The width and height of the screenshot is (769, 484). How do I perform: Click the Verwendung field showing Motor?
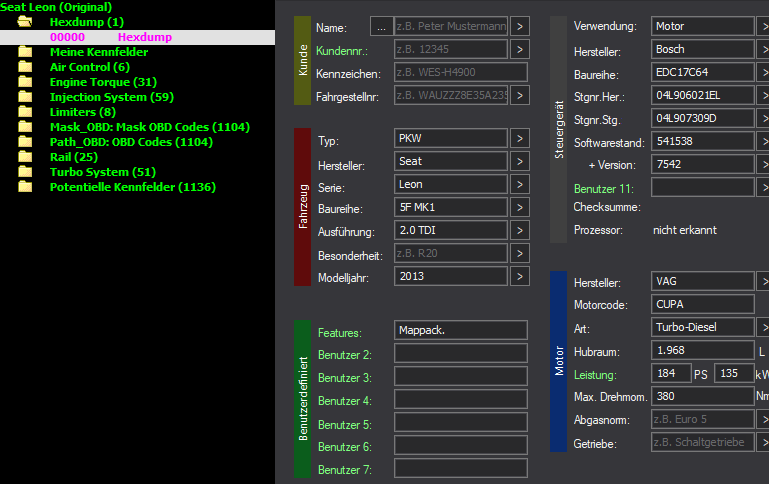tap(703, 26)
